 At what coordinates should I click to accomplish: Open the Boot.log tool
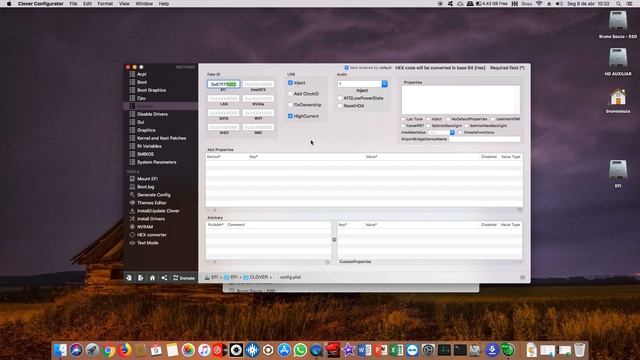point(145,187)
